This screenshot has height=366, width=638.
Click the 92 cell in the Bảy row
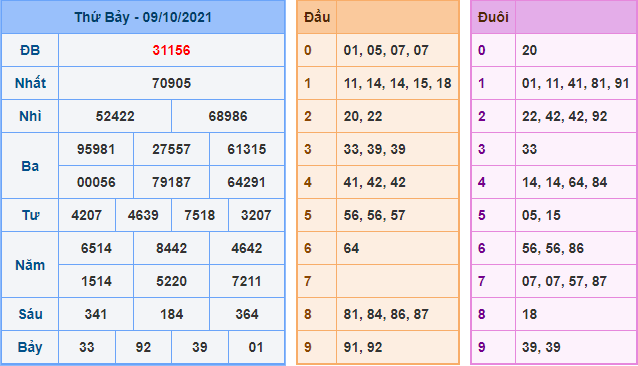(143, 347)
